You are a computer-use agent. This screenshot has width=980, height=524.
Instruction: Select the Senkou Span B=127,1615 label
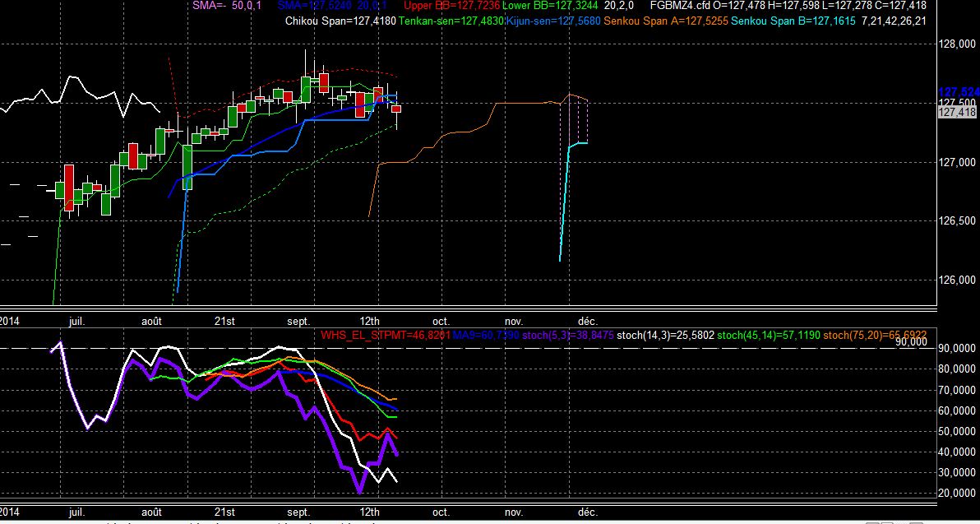point(793,21)
